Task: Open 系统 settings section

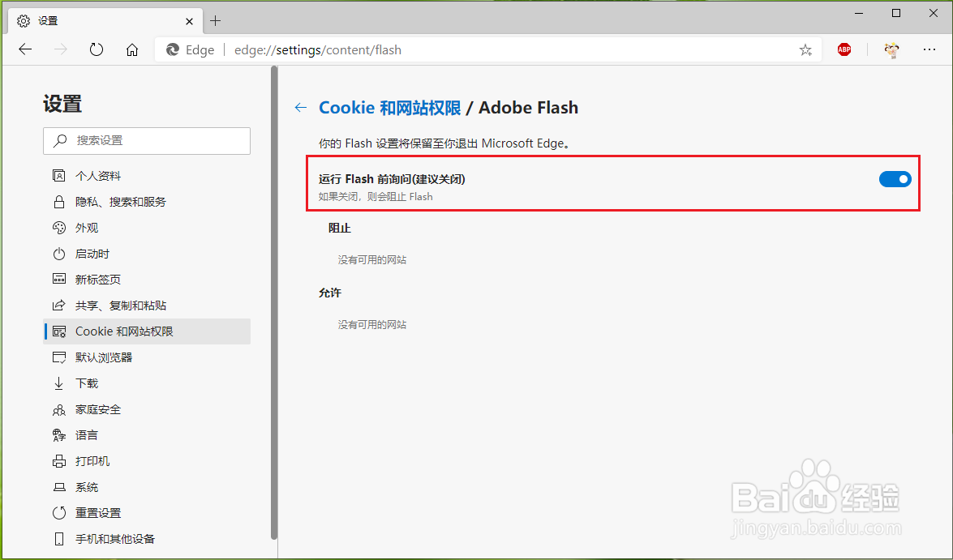Action: pyautogui.click(x=147, y=487)
